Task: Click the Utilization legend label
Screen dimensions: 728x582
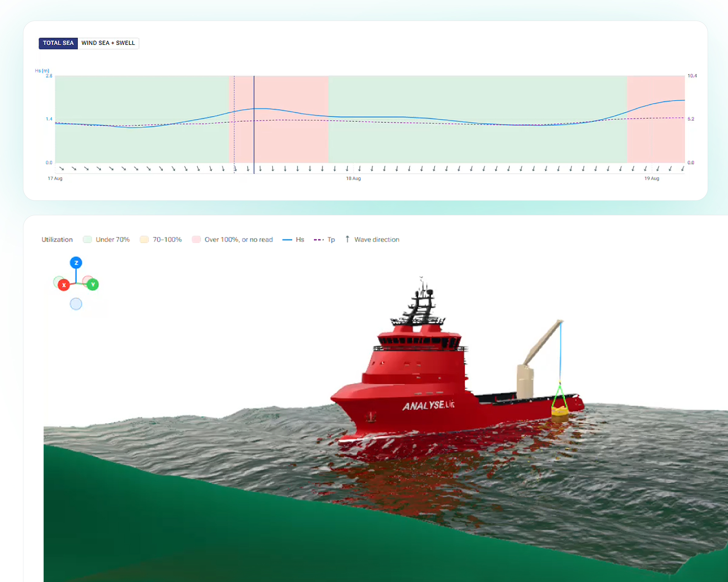Action: [57, 239]
